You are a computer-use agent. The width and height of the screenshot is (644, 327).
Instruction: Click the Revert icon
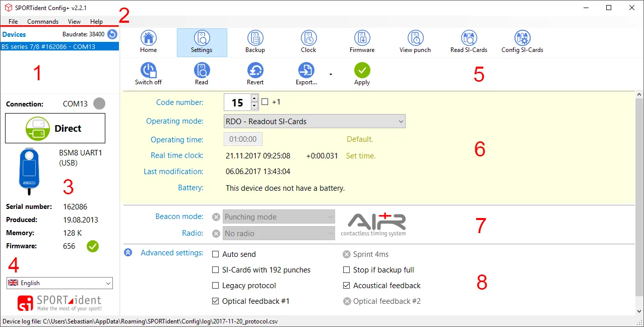[255, 70]
